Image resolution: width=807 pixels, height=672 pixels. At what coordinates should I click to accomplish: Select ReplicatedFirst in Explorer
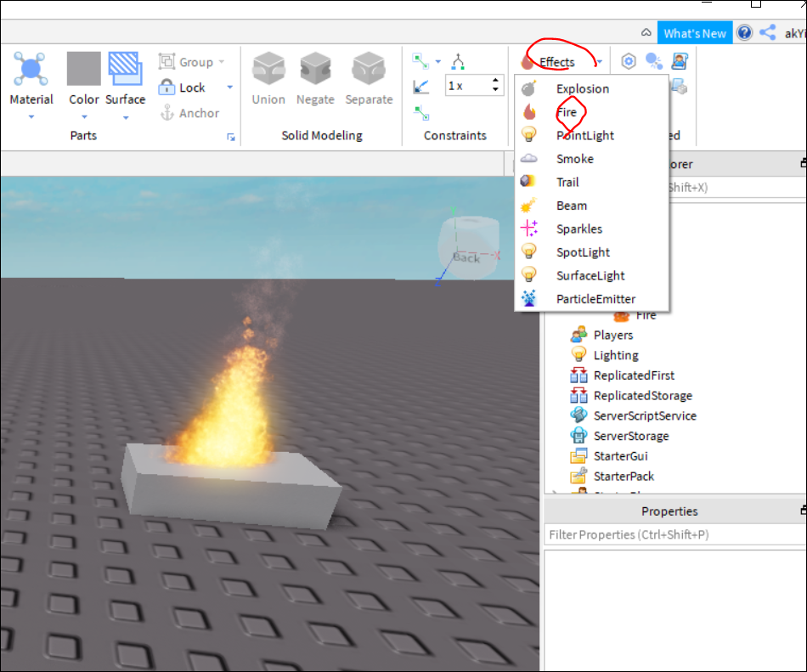[634, 376]
